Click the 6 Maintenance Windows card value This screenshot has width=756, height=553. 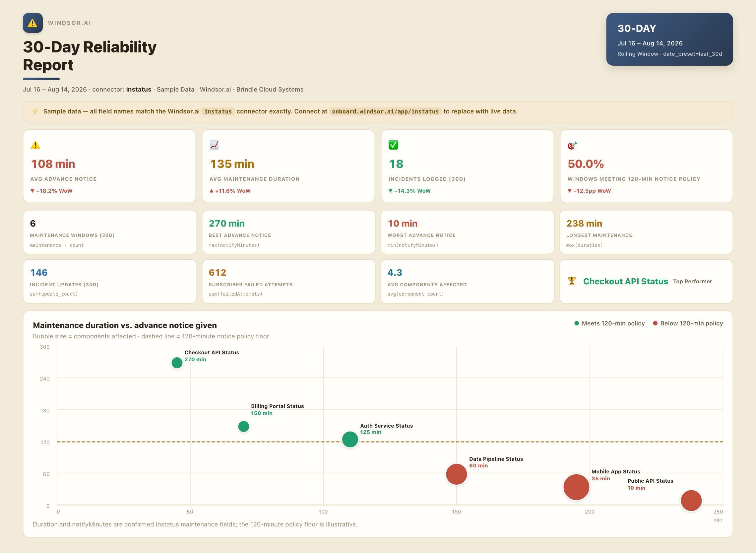[33, 223]
